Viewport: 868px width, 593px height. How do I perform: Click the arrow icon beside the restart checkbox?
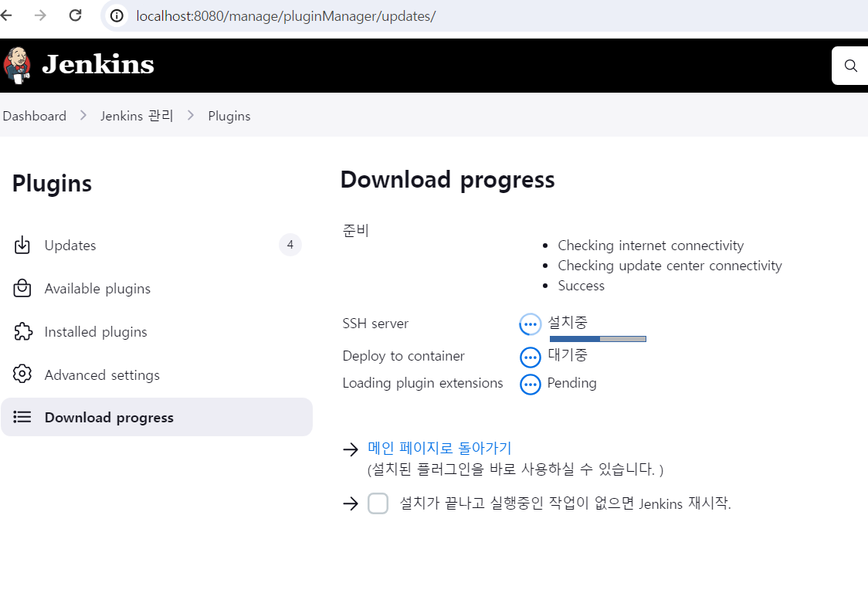pyautogui.click(x=351, y=503)
